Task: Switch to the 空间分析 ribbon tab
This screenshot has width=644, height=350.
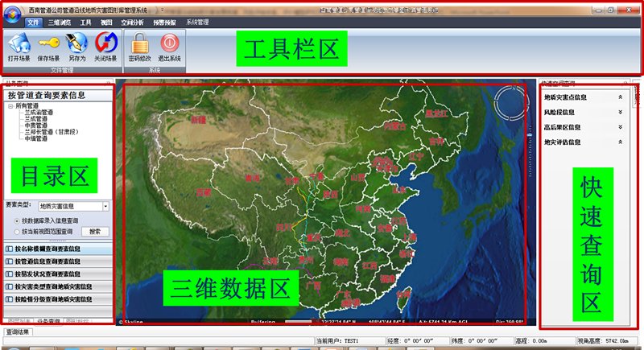Action: [132, 23]
